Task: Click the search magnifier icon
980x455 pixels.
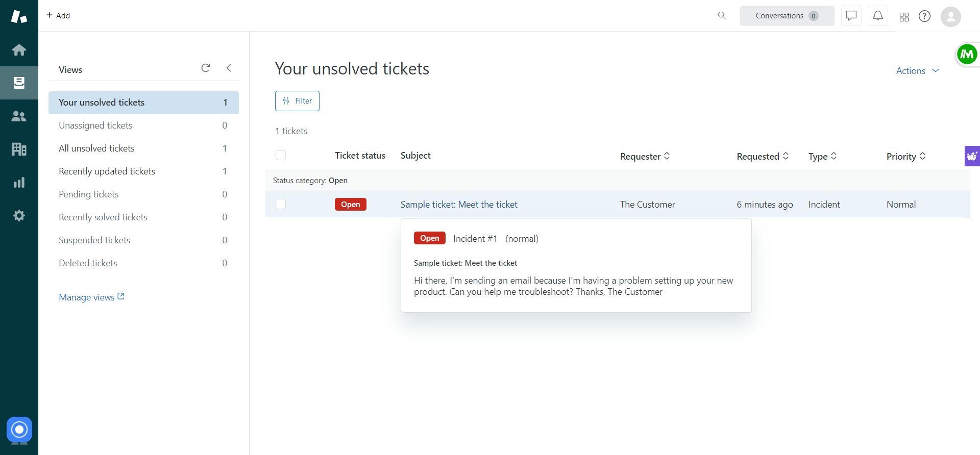Action: pos(721,15)
